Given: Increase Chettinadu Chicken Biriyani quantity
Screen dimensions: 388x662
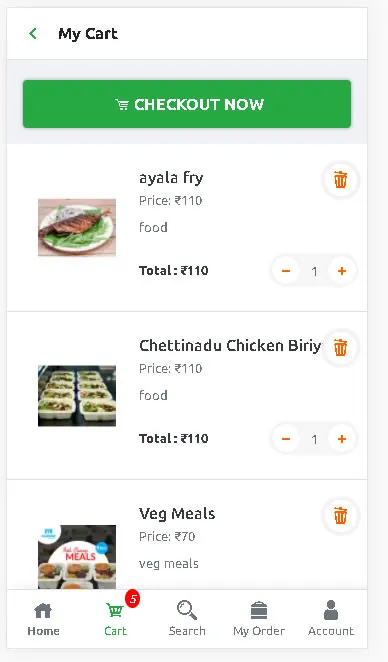Looking at the screenshot, I should (x=342, y=439).
